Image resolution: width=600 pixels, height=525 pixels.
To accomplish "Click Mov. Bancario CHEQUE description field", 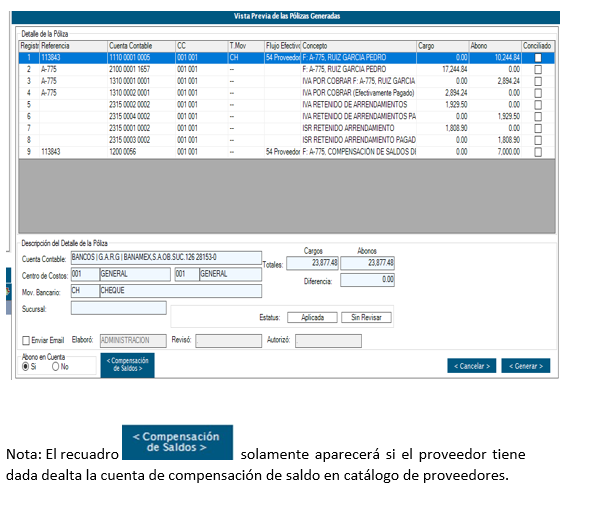I will click(181, 291).
